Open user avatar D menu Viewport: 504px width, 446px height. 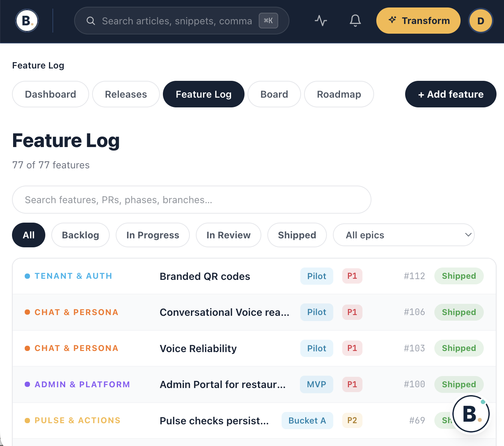[481, 21]
